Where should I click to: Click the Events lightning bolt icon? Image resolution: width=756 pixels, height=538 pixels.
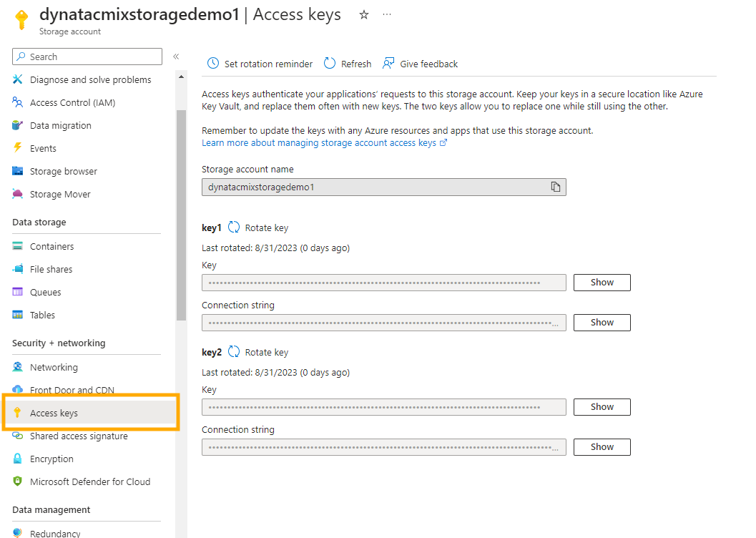tap(17, 147)
